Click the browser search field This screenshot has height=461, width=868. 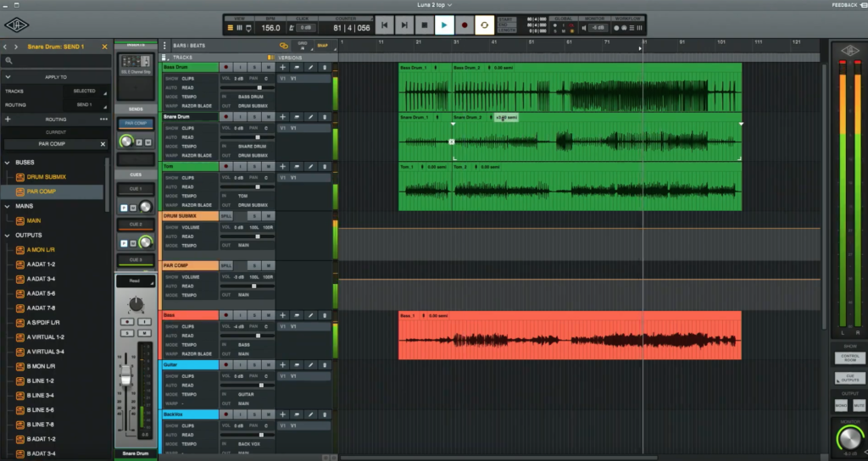coord(56,61)
